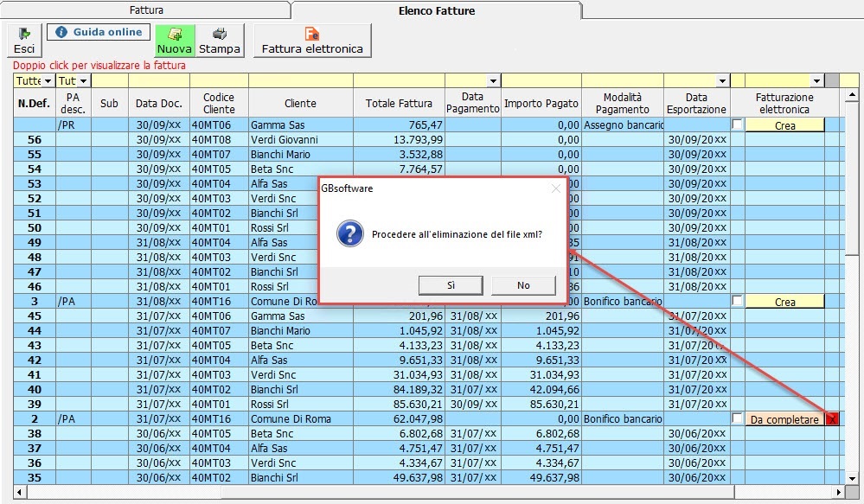Select payment date 30/09/xx in row 39
The height and width of the screenshot is (504, 864).
point(473,405)
